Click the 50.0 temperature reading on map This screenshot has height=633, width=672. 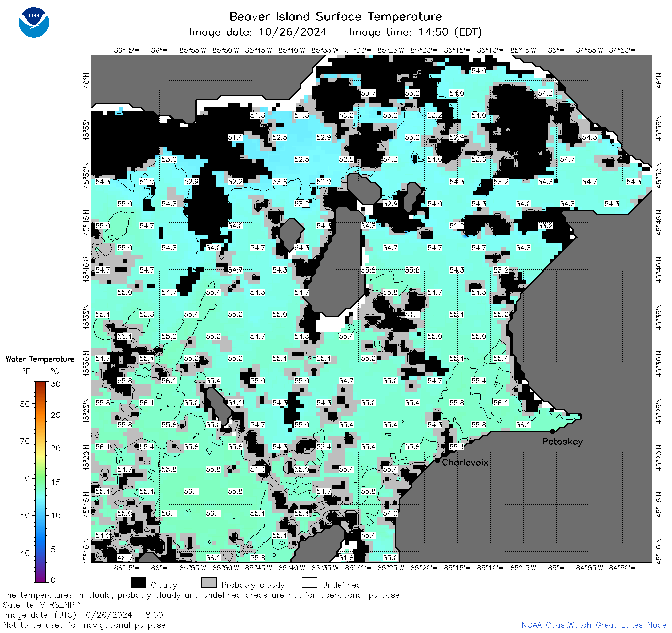(346, 115)
